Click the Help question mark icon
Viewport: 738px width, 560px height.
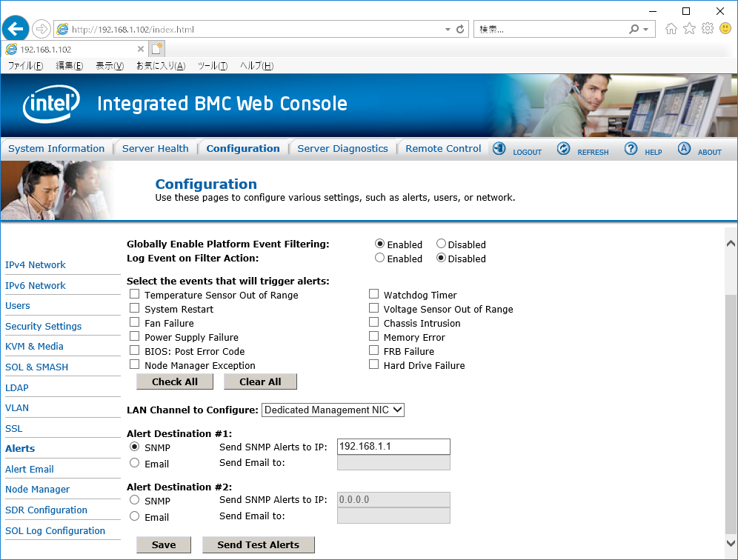click(631, 149)
